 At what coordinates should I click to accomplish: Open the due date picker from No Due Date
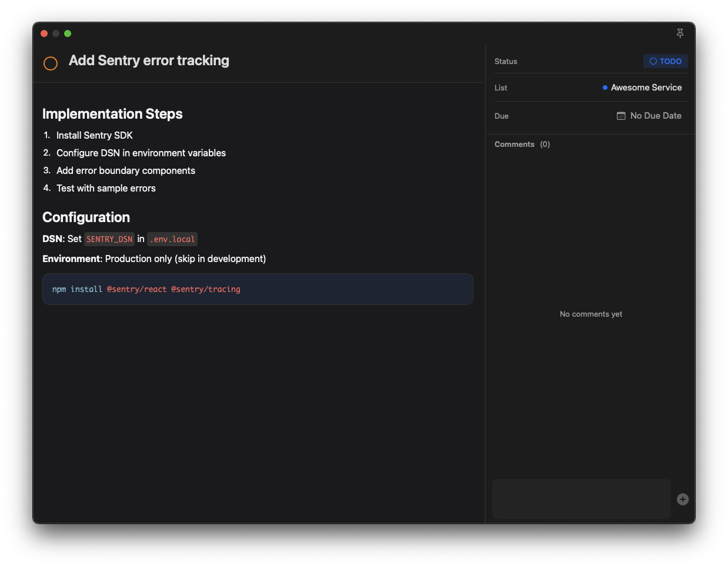coord(656,116)
